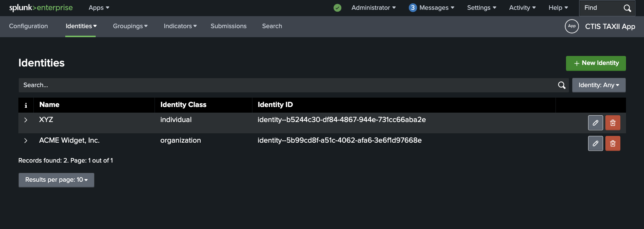Screen dimensions: 644x229
Task: Open Results per page dropdown
Action: click(56, 180)
